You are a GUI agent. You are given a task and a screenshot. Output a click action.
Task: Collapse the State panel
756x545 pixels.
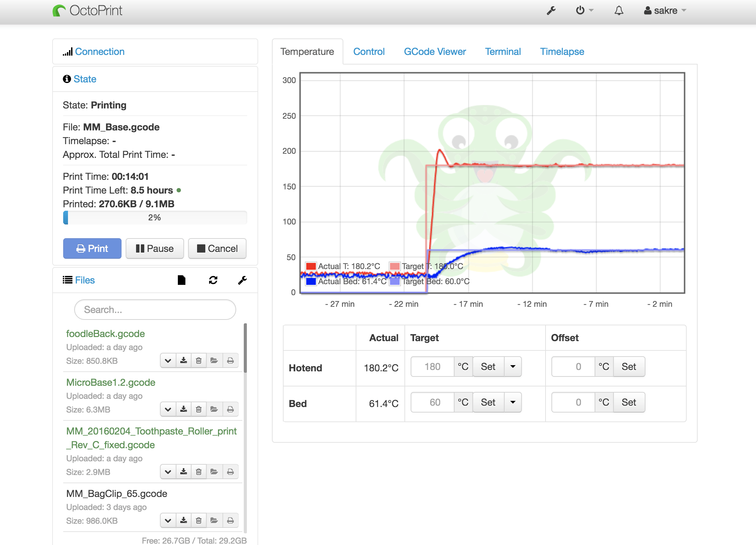click(x=85, y=79)
